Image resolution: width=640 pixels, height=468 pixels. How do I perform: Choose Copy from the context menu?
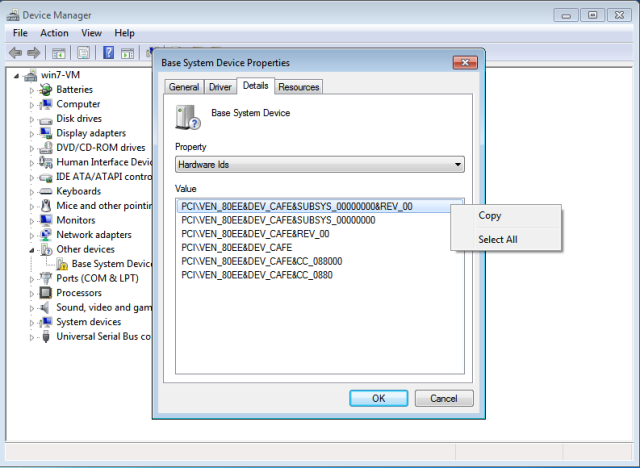[x=489, y=215]
